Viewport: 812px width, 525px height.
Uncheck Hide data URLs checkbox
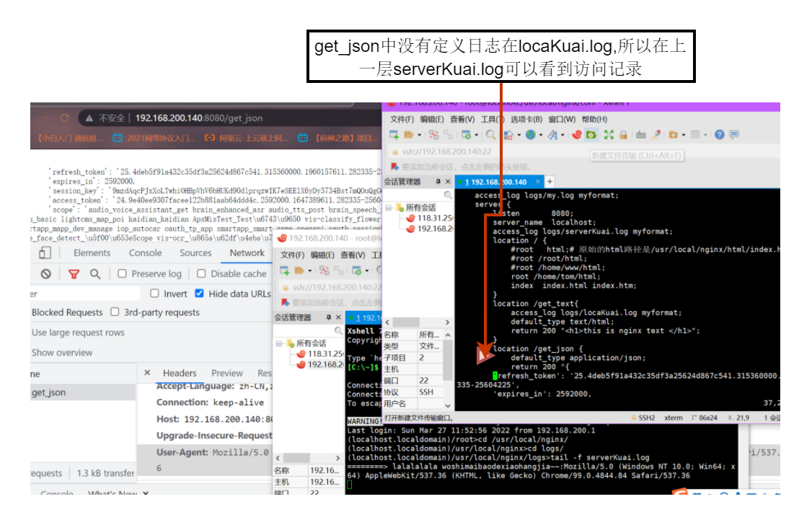[199, 293]
